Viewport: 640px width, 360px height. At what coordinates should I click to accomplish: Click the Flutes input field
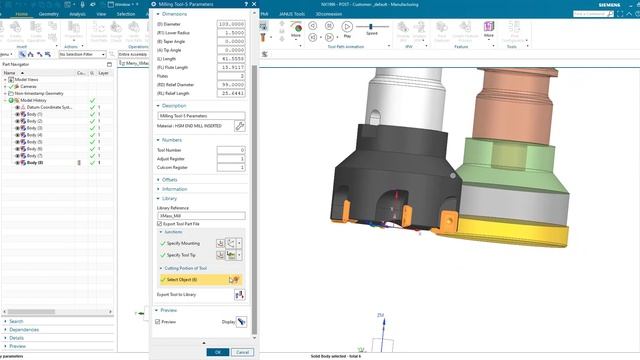coord(231,76)
